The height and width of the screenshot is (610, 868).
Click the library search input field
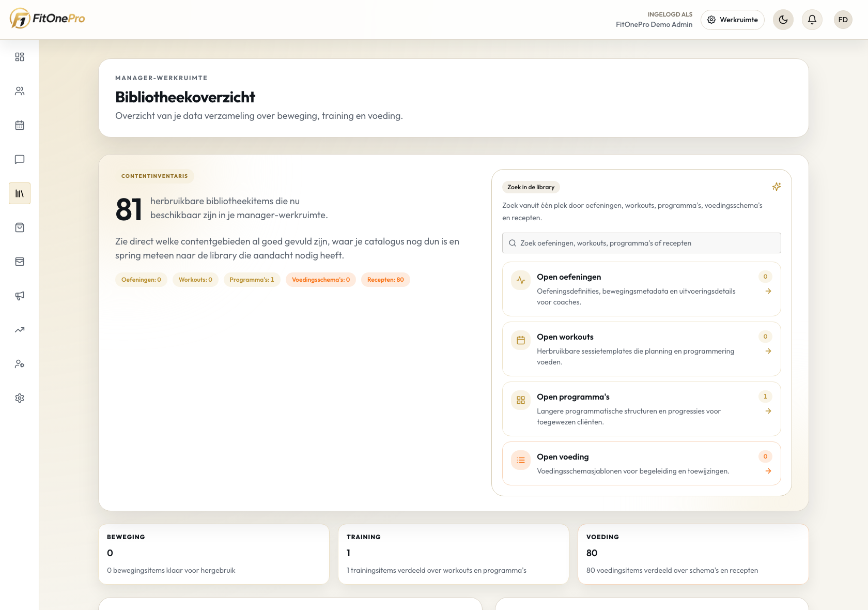point(642,243)
